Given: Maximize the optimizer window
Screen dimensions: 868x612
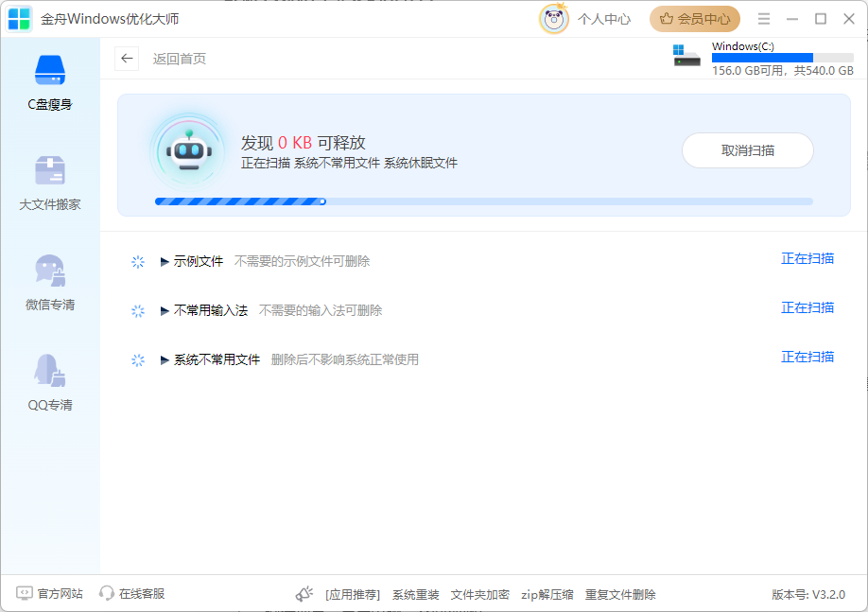Looking at the screenshot, I should pos(821,19).
